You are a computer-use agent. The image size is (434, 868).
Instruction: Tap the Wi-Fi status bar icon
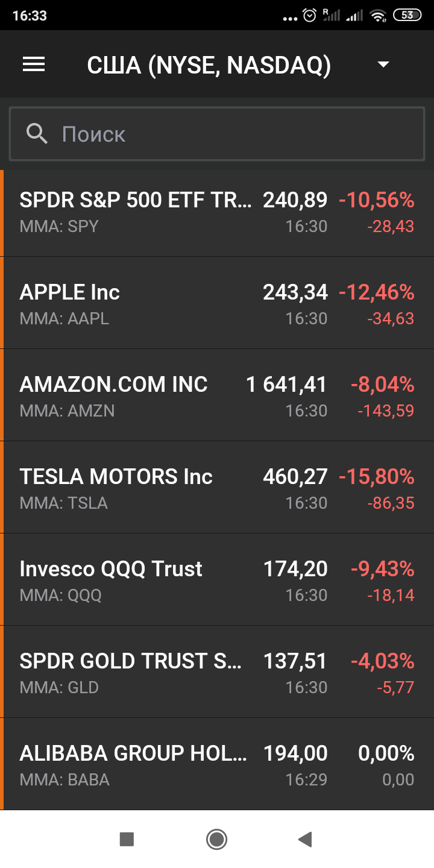click(x=378, y=16)
